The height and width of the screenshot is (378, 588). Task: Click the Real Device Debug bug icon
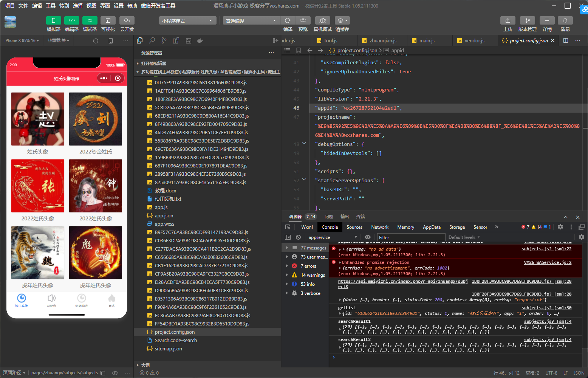322,20
